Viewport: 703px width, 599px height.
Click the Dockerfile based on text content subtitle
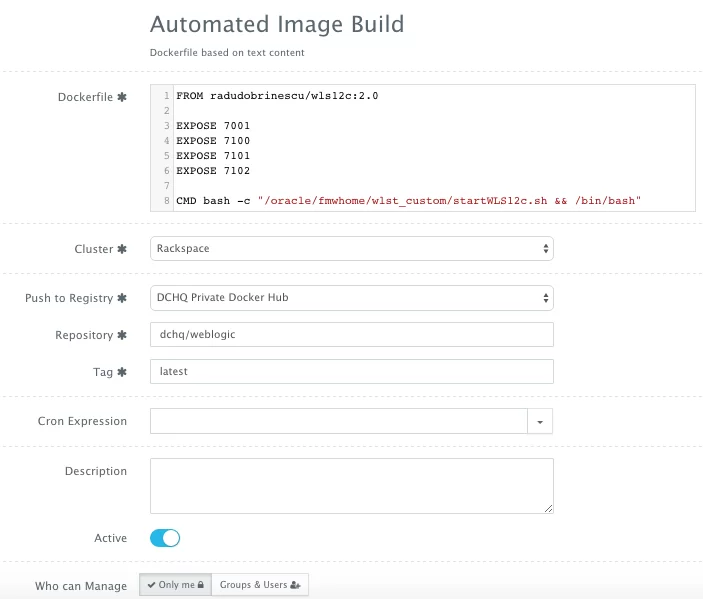click(227, 53)
